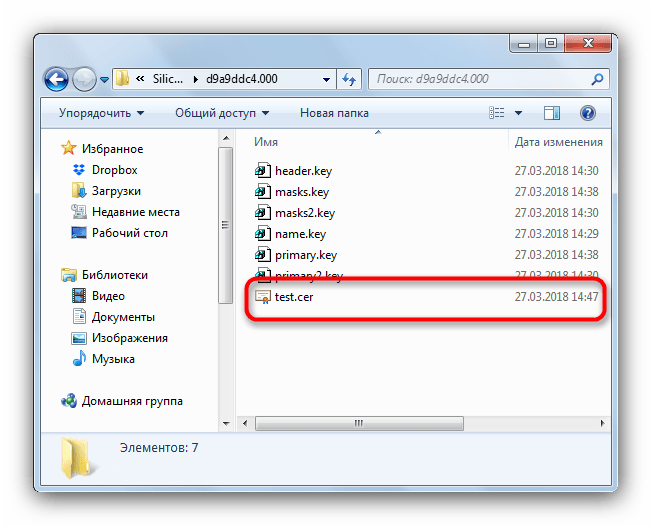Open the recent locations dropdown arrow
Image resolution: width=652 pixels, height=526 pixels.
[104, 79]
